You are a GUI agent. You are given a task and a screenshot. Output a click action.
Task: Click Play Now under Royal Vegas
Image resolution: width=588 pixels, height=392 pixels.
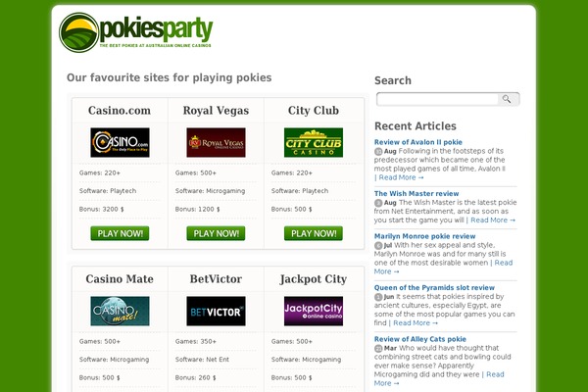click(x=216, y=233)
